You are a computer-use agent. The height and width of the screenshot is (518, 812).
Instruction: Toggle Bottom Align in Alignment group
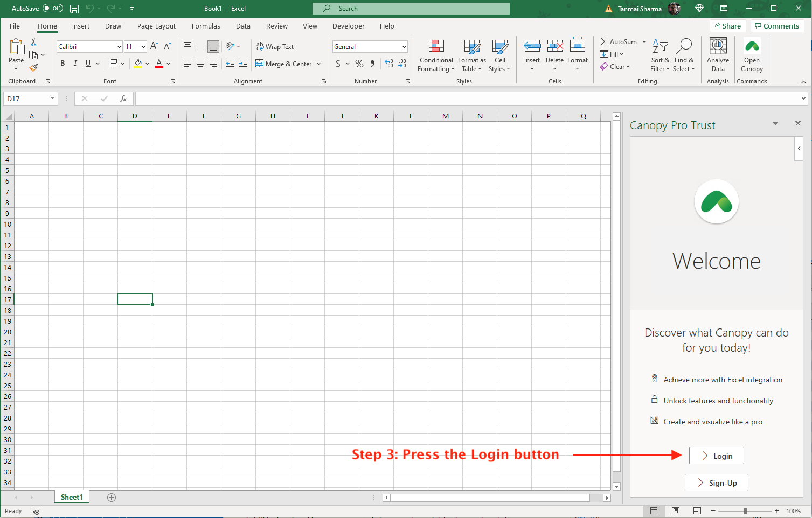pyautogui.click(x=213, y=46)
